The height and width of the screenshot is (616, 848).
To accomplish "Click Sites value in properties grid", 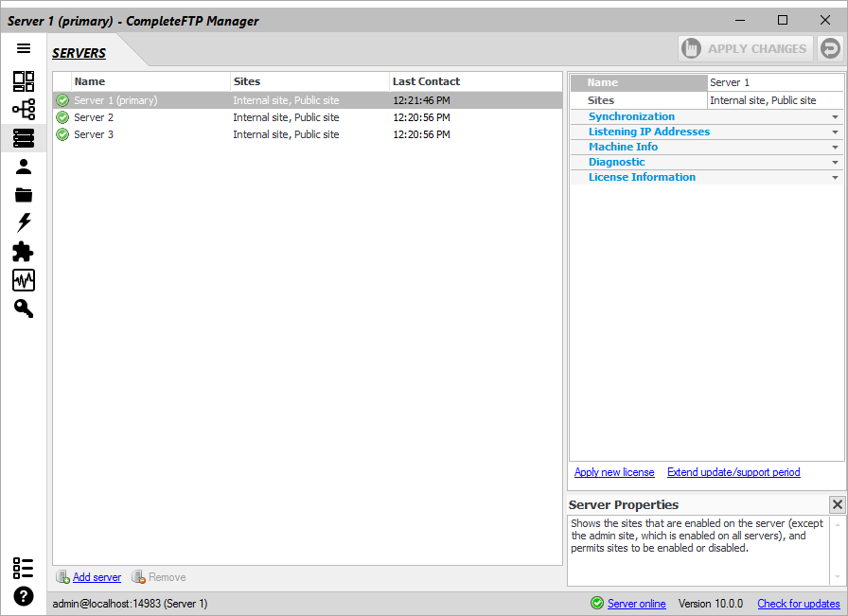I will (775, 100).
